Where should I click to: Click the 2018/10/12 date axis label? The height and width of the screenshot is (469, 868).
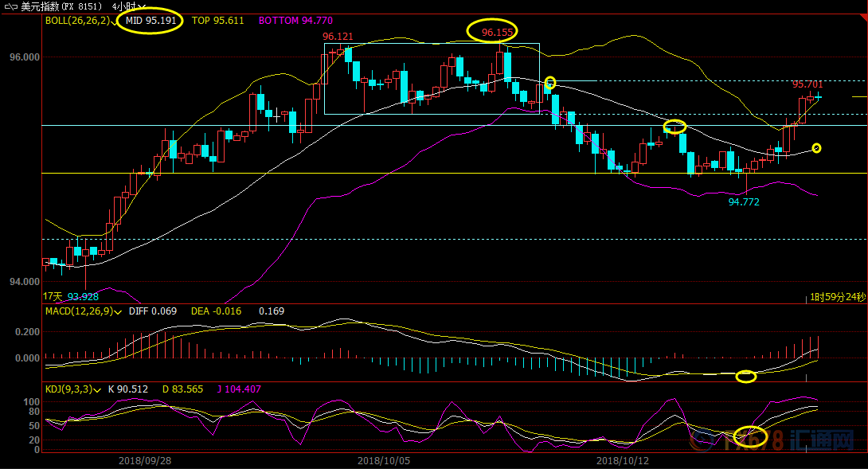[x=622, y=461]
